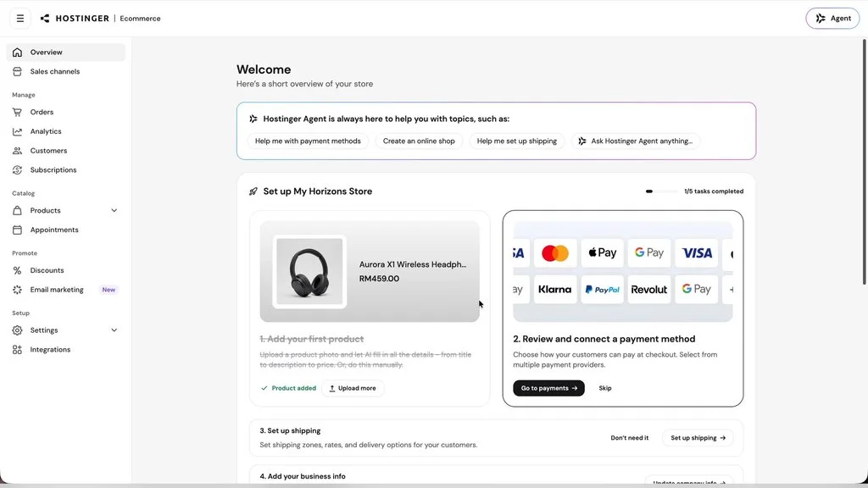Click the VISA logo tile
Viewport: 868px width, 488px height.
tap(697, 252)
